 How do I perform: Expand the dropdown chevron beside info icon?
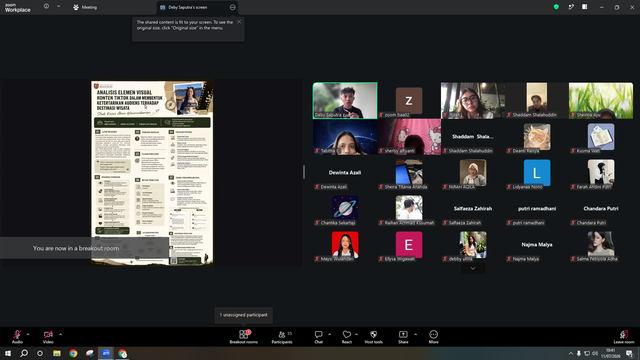click(58, 7)
